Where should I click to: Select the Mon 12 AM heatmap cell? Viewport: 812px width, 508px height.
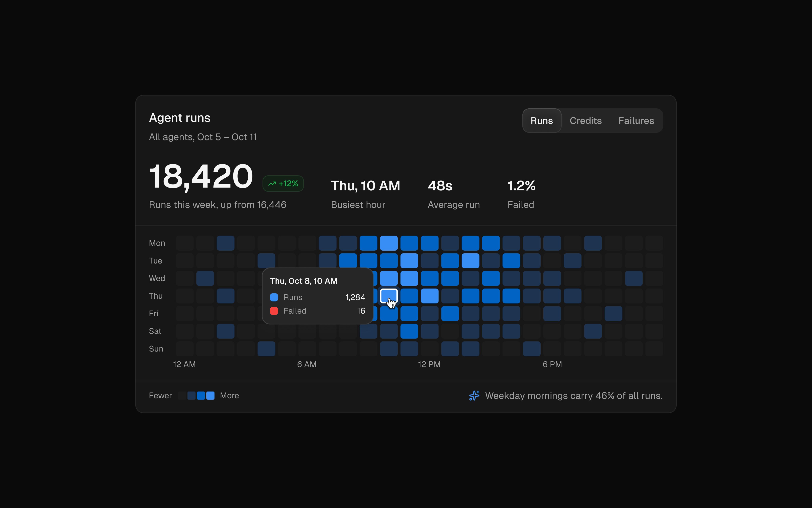(x=185, y=243)
